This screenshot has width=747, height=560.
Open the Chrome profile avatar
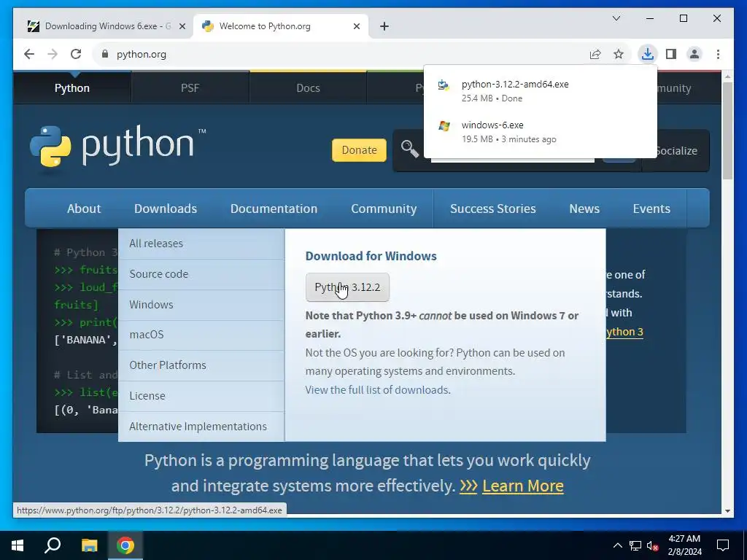694,54
